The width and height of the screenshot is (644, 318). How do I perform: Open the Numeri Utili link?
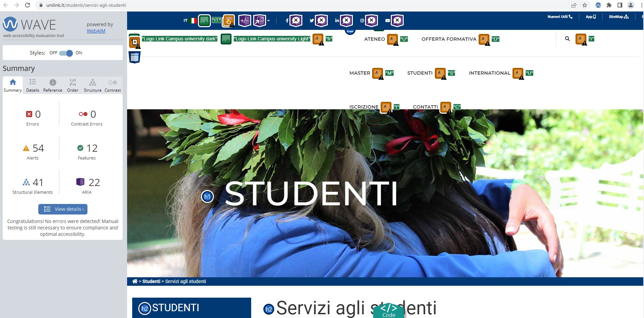tap(560, 17)
